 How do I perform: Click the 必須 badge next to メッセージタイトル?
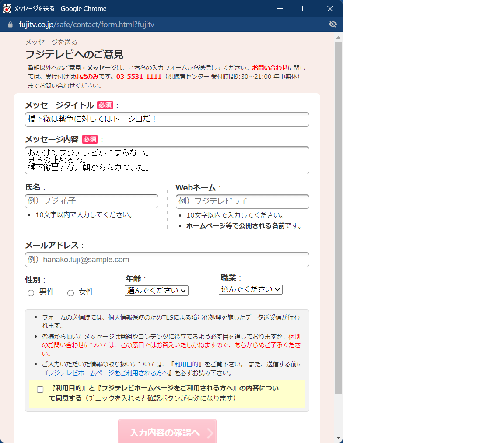105,105
